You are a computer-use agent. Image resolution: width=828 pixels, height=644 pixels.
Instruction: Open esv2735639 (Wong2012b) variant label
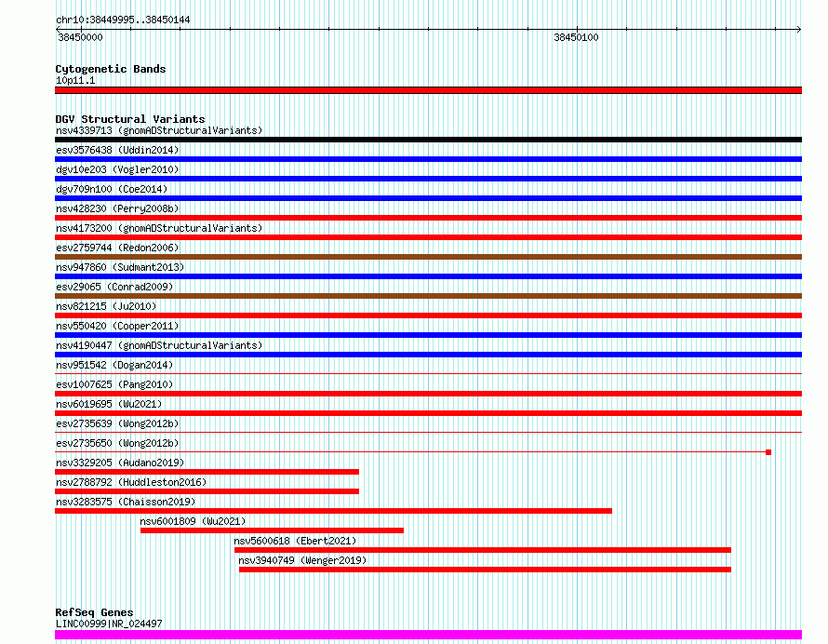(x=117, y=423)
